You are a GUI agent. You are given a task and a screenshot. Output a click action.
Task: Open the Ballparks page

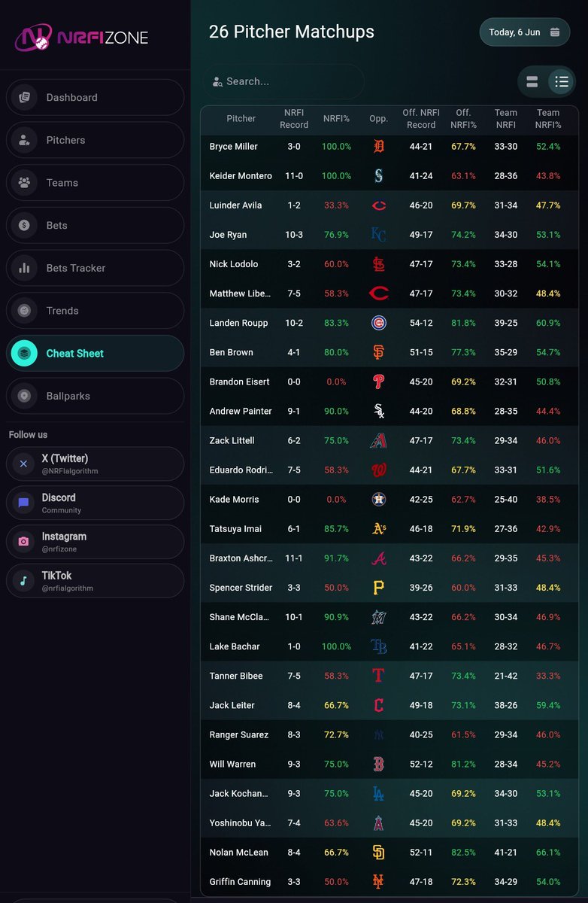(95, 396)
